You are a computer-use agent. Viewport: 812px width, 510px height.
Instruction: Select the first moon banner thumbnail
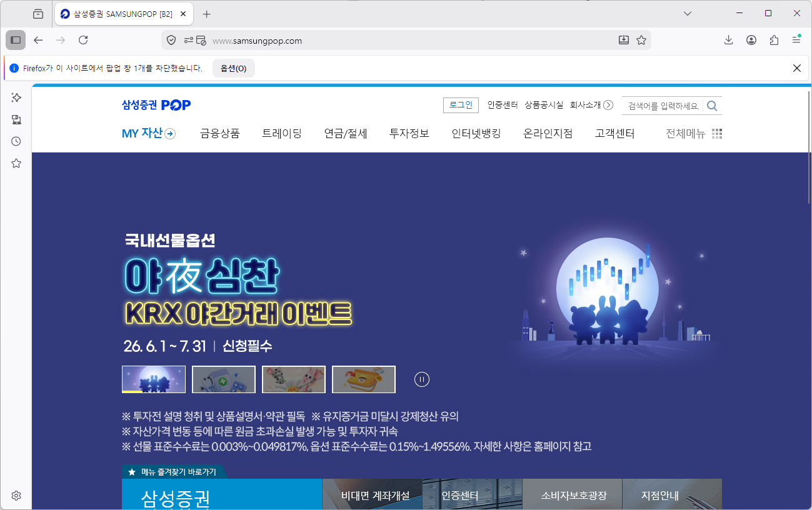(154, 379)
